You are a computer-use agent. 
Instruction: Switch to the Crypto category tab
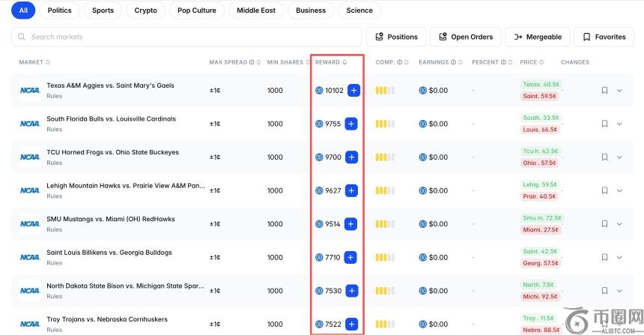[146, 10]
